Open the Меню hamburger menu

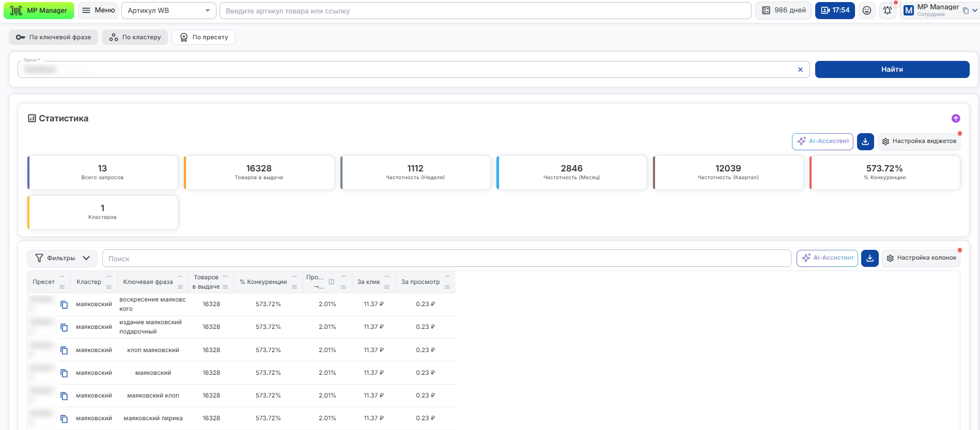(98, 10)
